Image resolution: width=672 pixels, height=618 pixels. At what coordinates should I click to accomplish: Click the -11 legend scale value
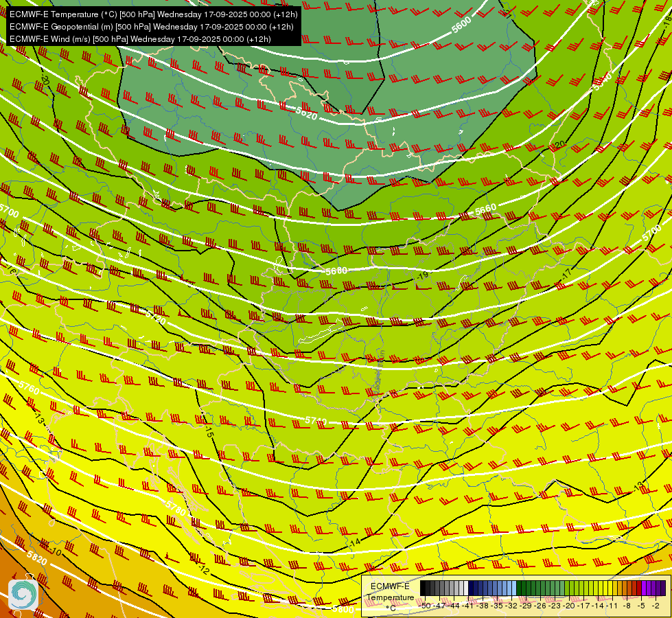click(x=612, y=606)
